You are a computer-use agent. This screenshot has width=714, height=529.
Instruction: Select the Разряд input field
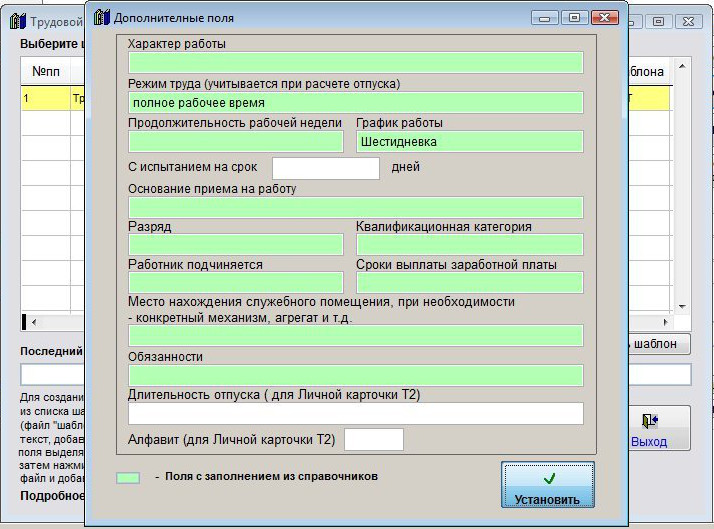tap(236, 245)
